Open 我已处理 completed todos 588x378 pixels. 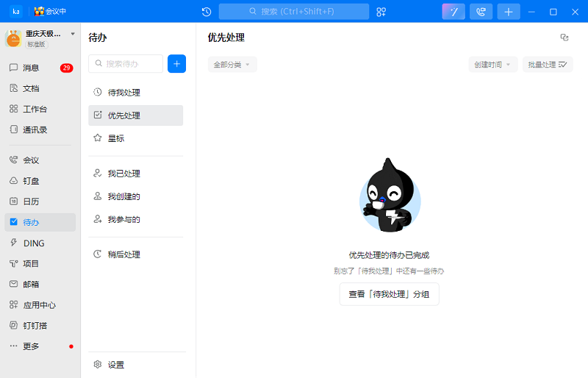click(x=136, y=174)
